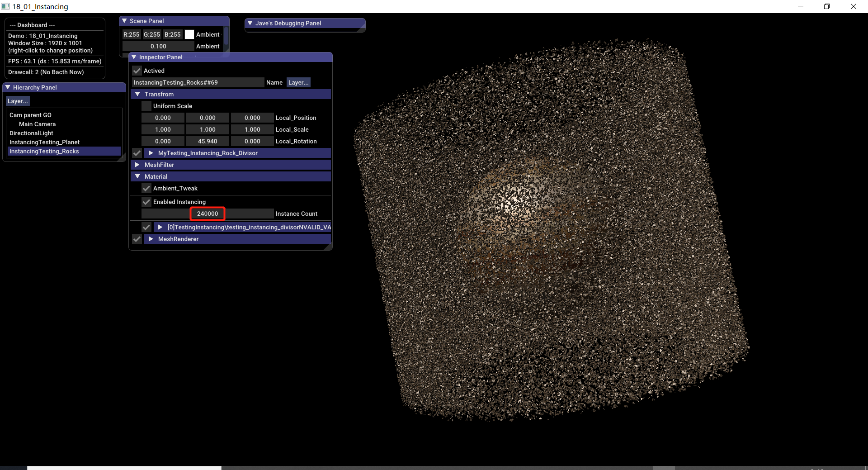This screenshot has height=470, width=868.
Task: Collapse the Inspector Panel arrow
Action: click(x=134, y=57)
